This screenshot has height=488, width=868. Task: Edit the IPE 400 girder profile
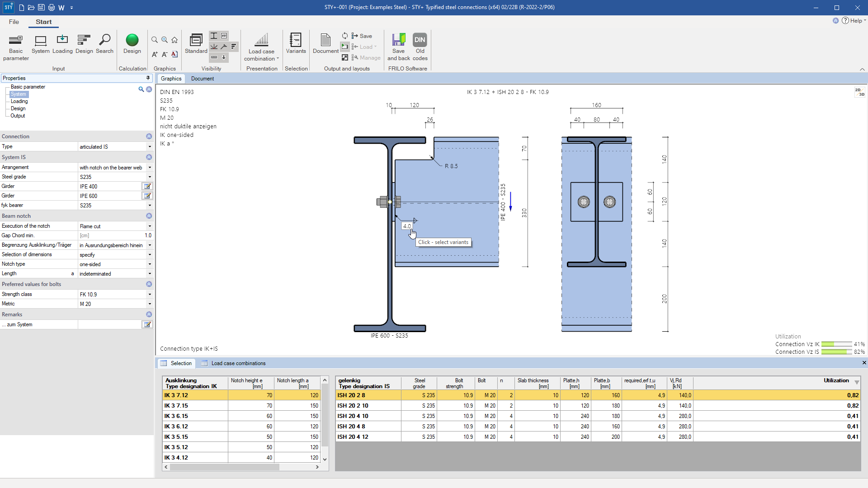[147, 186]
